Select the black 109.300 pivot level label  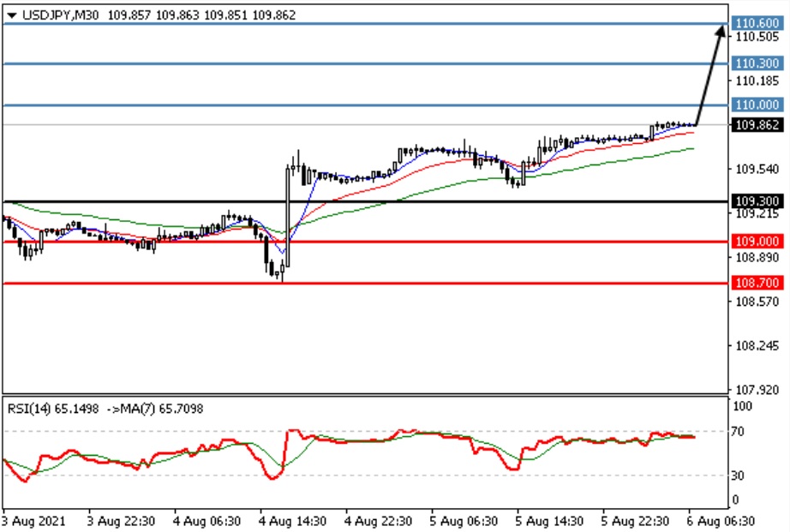[757, 201]
